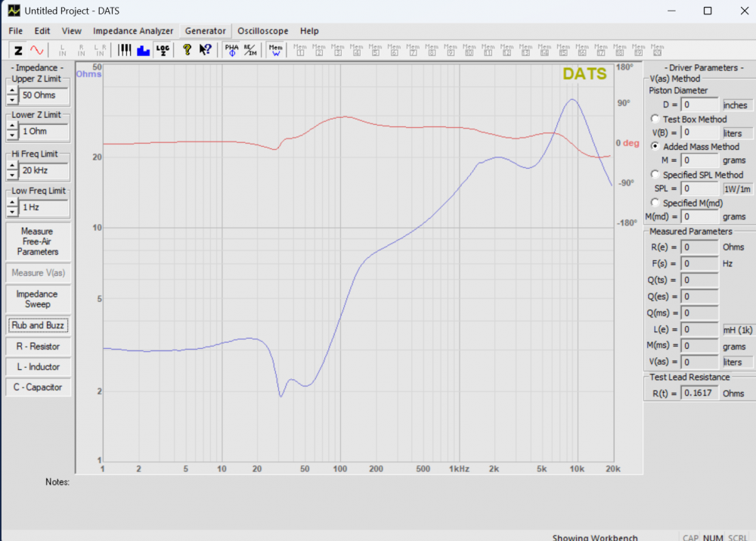The height and width of the screenshot is (541, 756).
Task: Choose the Specified SPL Method radio button
Action: 655,175
